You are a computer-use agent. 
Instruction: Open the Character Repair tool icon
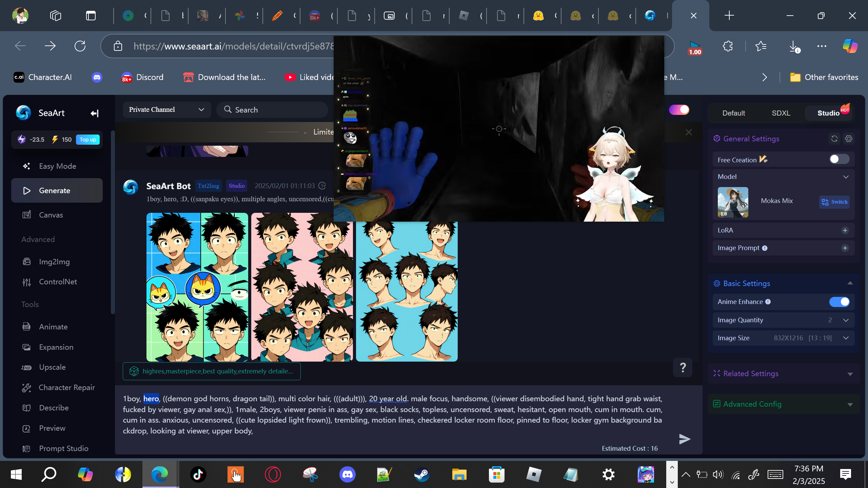[x=26, y=387]
